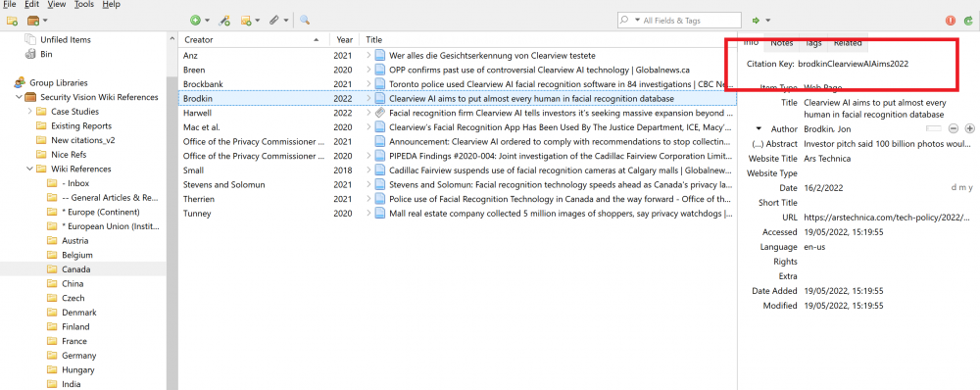980x390 pixels.
Task: Click the green Sync with zotero.org icon
Action: point(968,21)
